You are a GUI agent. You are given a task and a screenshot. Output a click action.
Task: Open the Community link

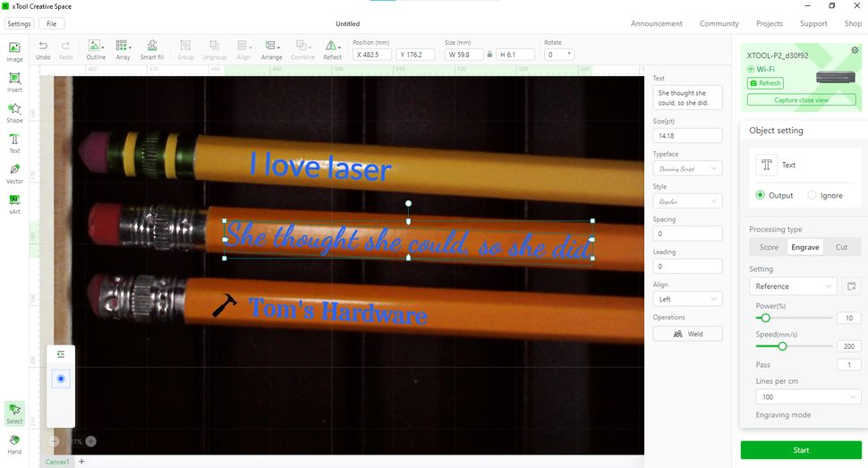click(719, 24)
